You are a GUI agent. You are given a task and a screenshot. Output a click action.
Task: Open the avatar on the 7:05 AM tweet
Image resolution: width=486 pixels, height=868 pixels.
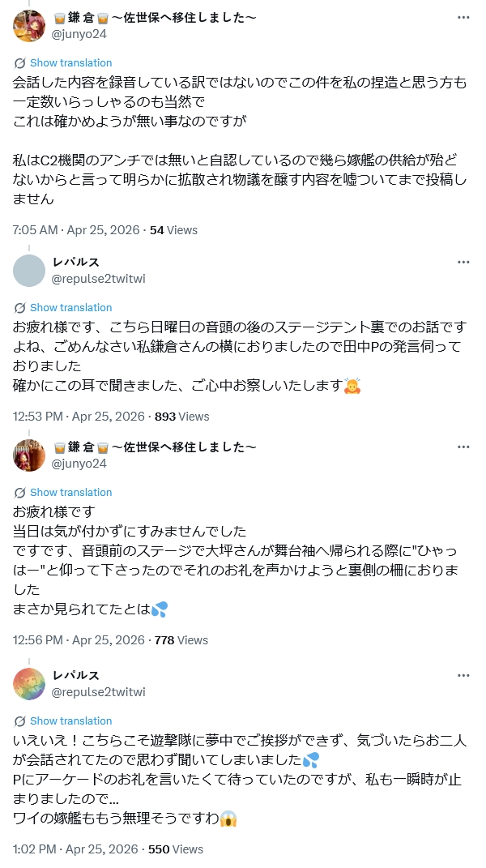[30, 26]
